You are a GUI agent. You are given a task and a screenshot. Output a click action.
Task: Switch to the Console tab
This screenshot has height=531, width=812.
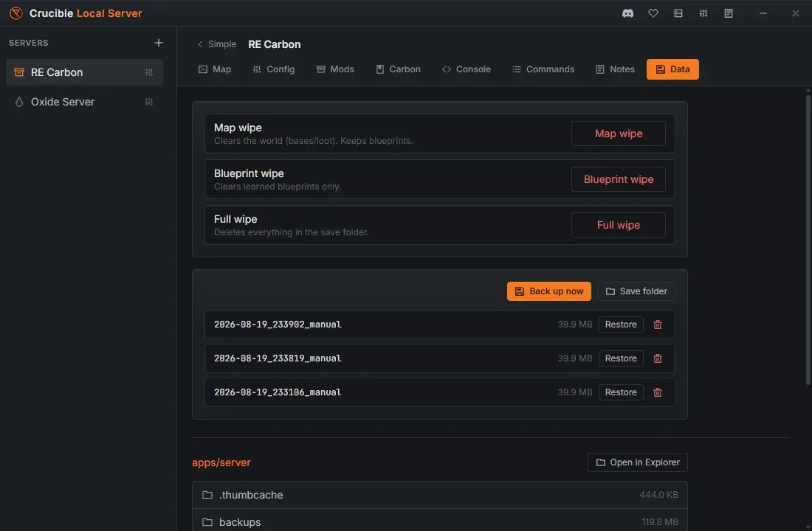click(466, 69)
